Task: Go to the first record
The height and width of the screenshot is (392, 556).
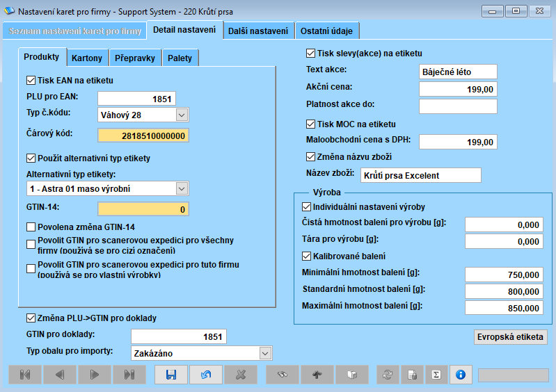Action: click(25, 375)
